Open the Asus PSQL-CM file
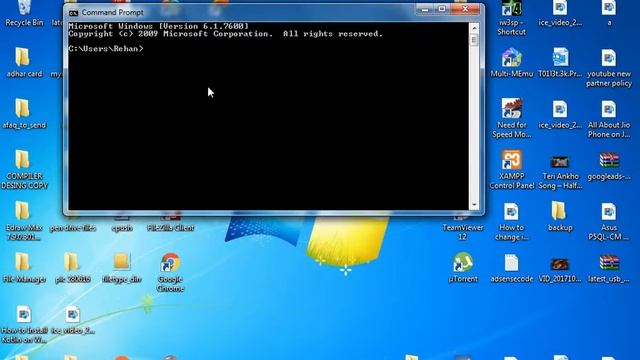The image size is (640, 360). [x=609, y=221]
